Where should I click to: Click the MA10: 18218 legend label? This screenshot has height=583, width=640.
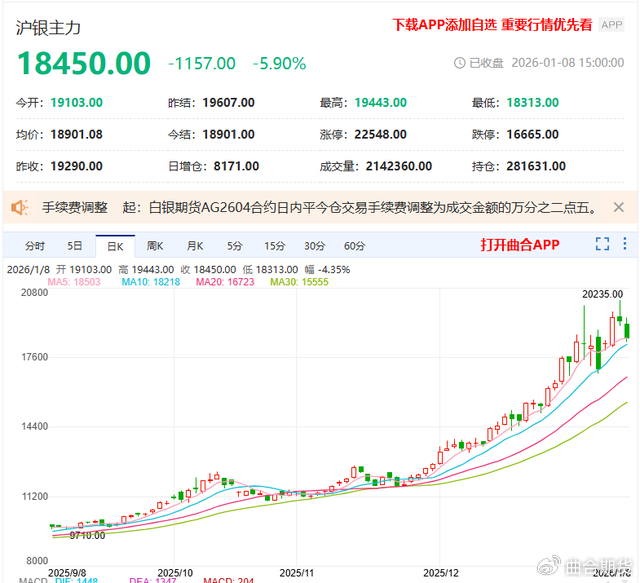coord(151,282)
